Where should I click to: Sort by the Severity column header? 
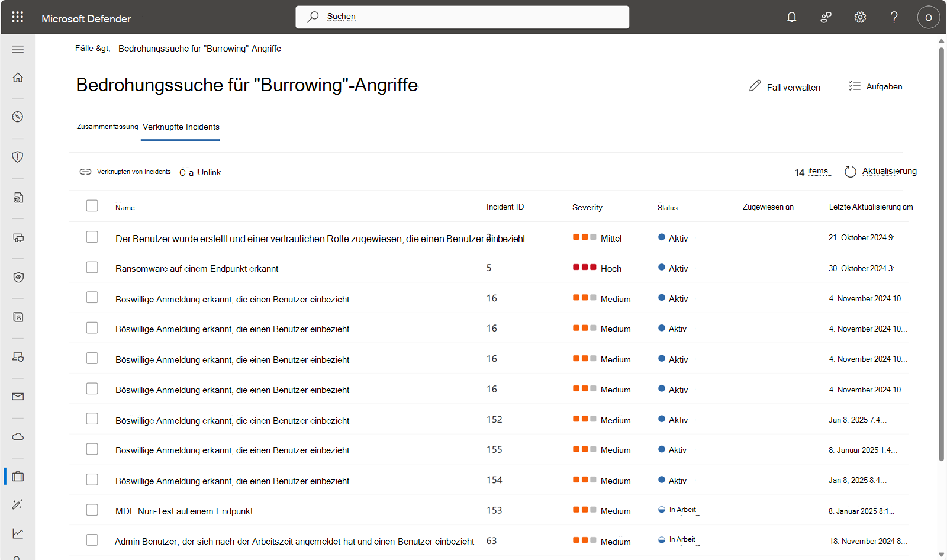pos(587,208)
